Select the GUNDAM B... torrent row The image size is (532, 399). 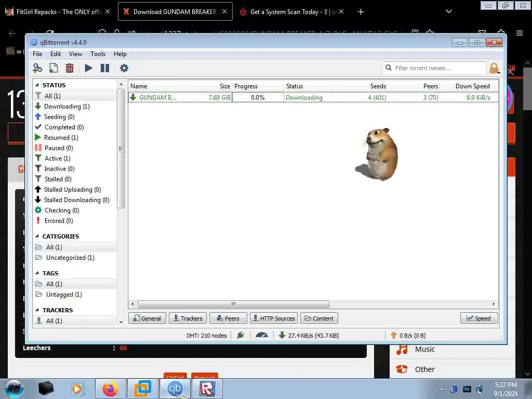(x=313, y=97)
